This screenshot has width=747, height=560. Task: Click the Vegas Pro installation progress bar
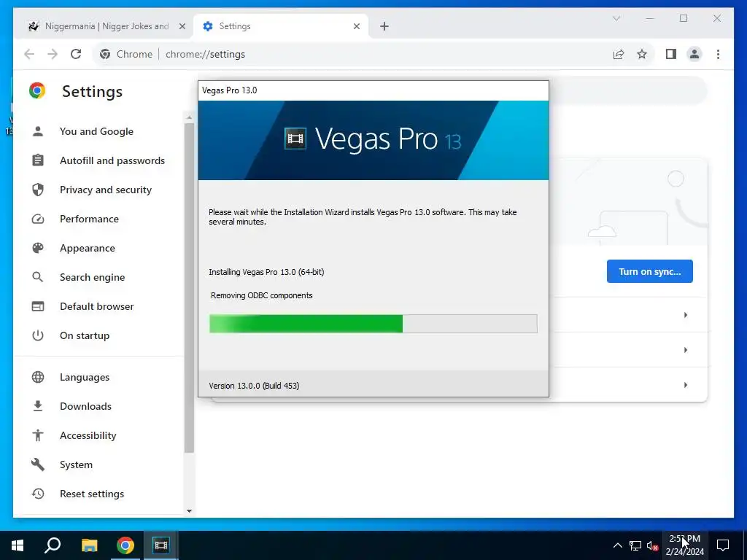(x=373, y=324)
